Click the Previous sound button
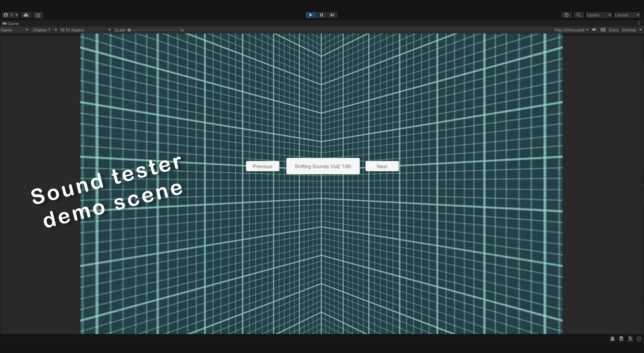This screenshot has height=353, width=644. (262, 166)
